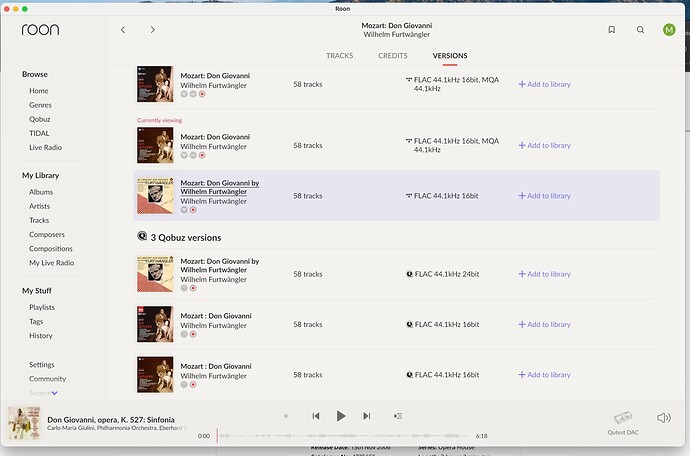
Task: Go forward with the right arrow
Action: 153,29
